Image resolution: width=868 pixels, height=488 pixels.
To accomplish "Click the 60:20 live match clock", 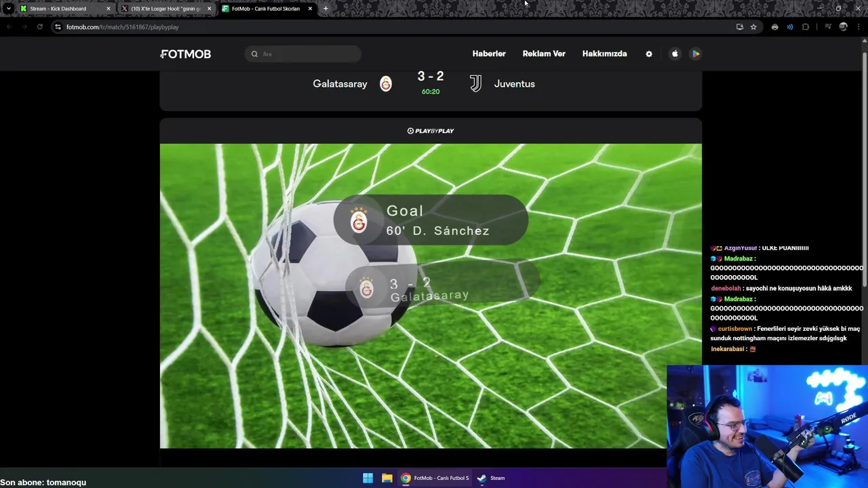I will [431, 91].
